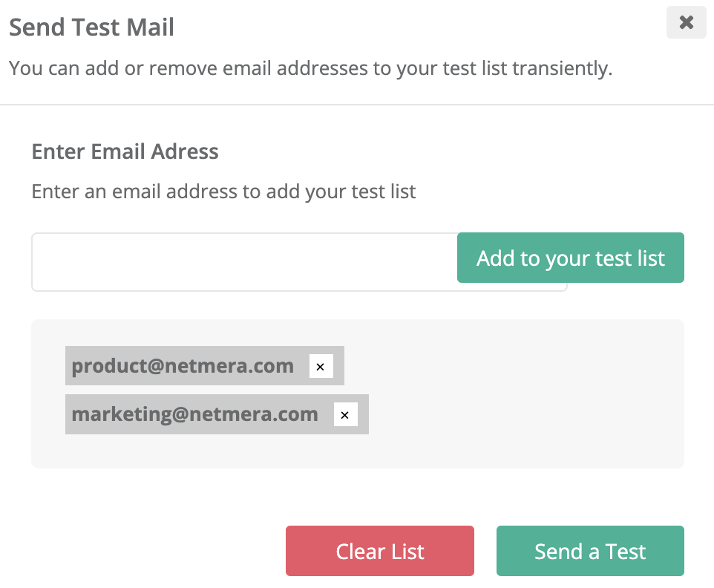Viewport: 714px width, 588px height.
Task: Send the test mail with the green bottom button
Action: pyautogui.click(x=590, y=551)
